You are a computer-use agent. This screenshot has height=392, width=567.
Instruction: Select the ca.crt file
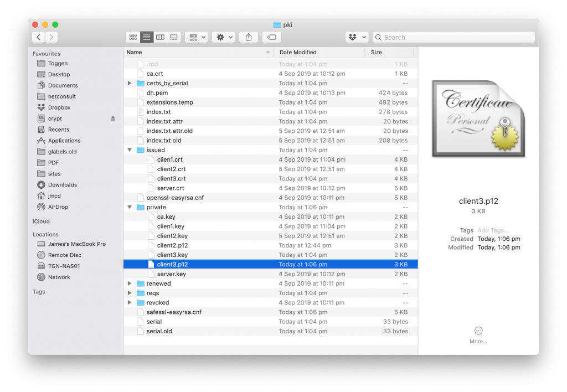(x=270, y=74)
